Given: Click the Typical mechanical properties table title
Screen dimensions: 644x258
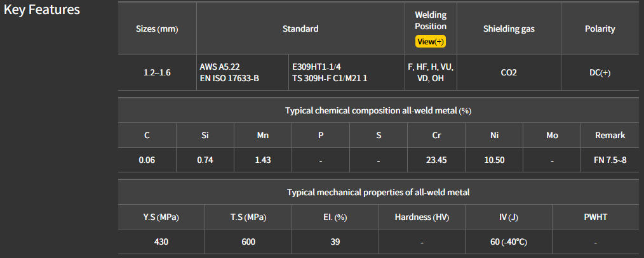Looking at the screenshot, I should 378,192.
